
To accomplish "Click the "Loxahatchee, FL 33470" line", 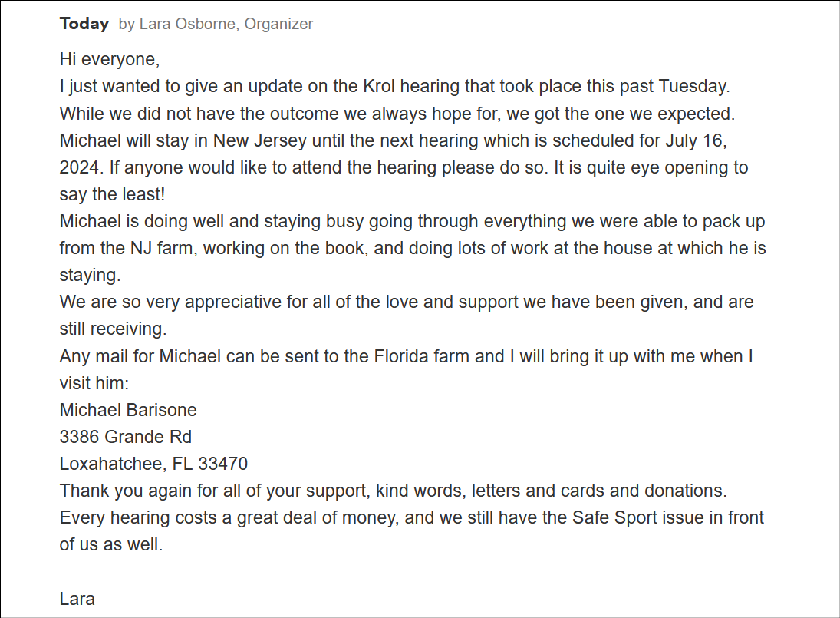I will click(153, 464).
